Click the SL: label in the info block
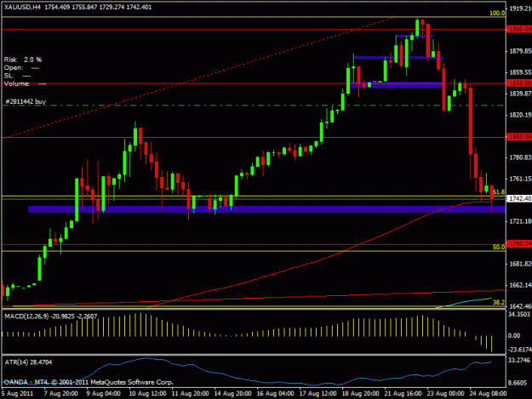The width and height of the screenshot is (532, 399). [x=9, y=76]
